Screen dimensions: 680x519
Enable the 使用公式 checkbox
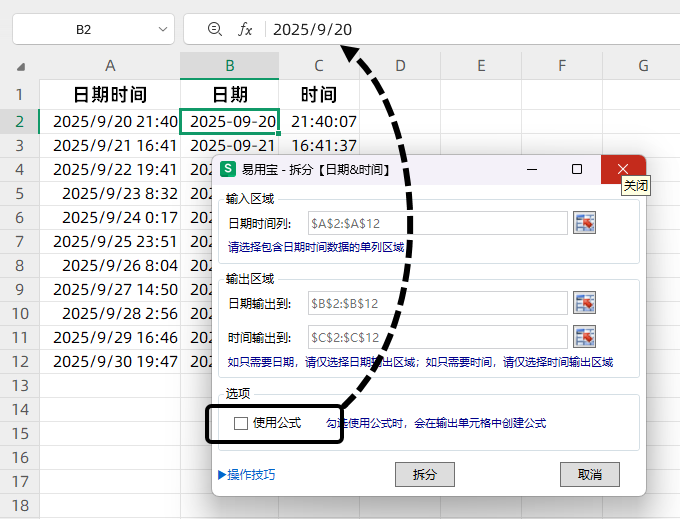click(x=241, y=423)
